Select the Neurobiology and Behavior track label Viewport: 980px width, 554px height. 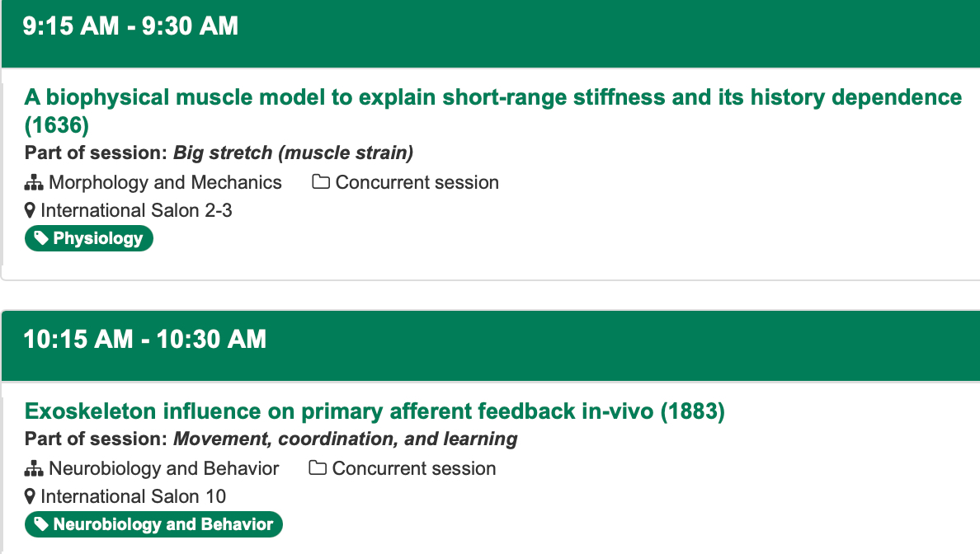coord(163,468)
